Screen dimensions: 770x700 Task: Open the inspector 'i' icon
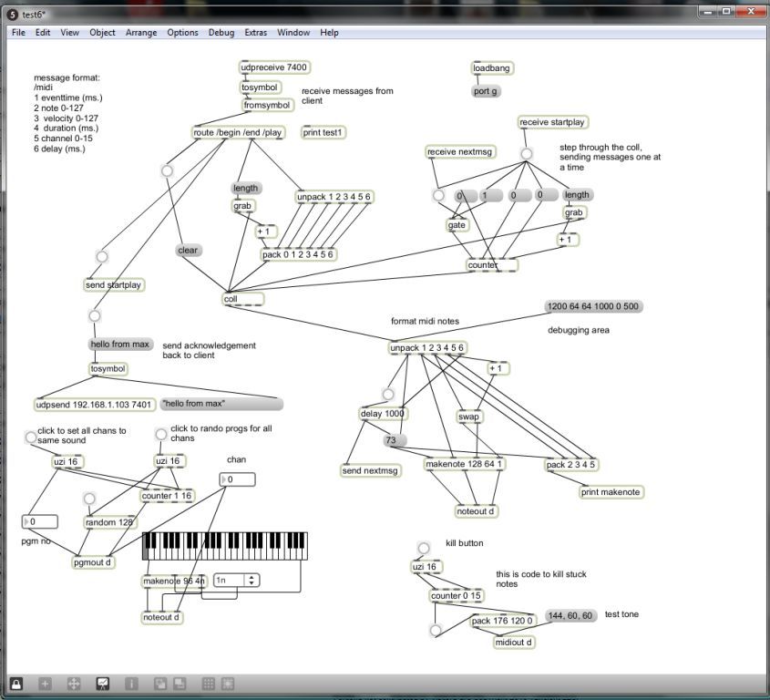[x=131, y=684]
